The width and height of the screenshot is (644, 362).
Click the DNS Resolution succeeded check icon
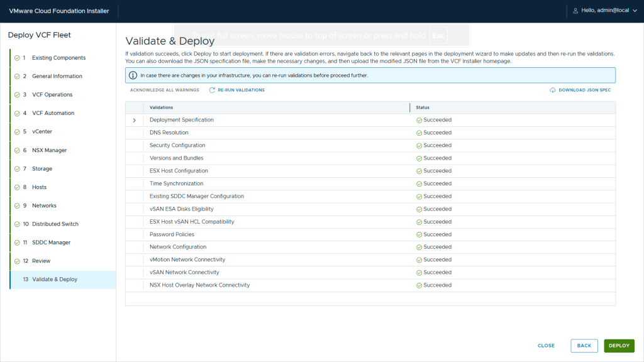pos(419,133)
